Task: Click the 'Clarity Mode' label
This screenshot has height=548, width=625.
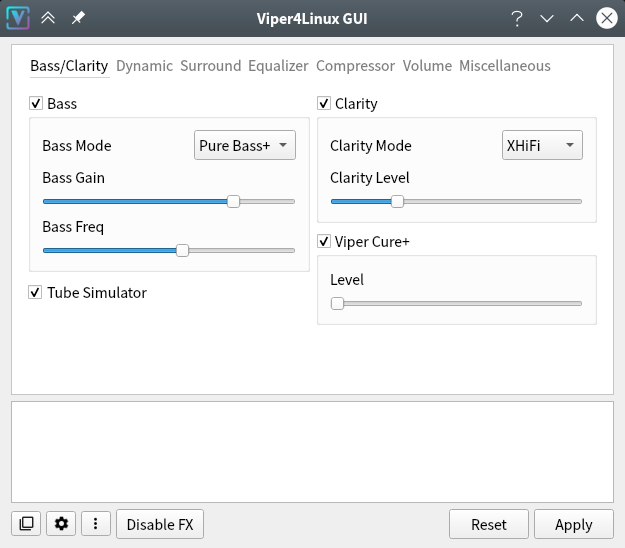Action: pyautogui.click(x=371, y=146)
